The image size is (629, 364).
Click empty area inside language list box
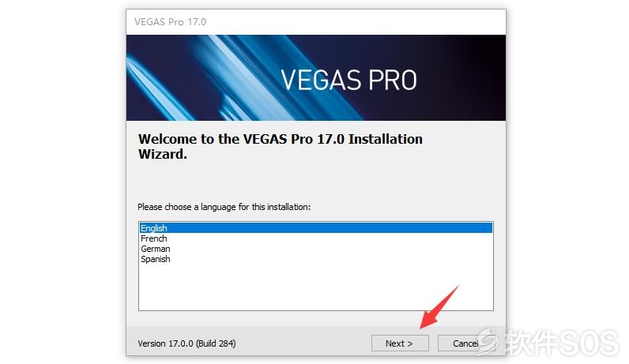pyautogui.click(x=316, y=287)
